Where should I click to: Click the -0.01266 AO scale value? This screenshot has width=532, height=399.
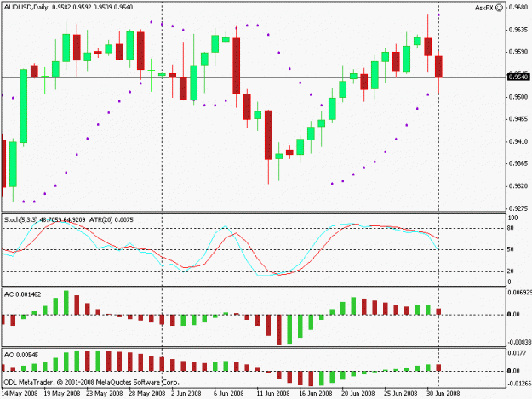(520, 384)
